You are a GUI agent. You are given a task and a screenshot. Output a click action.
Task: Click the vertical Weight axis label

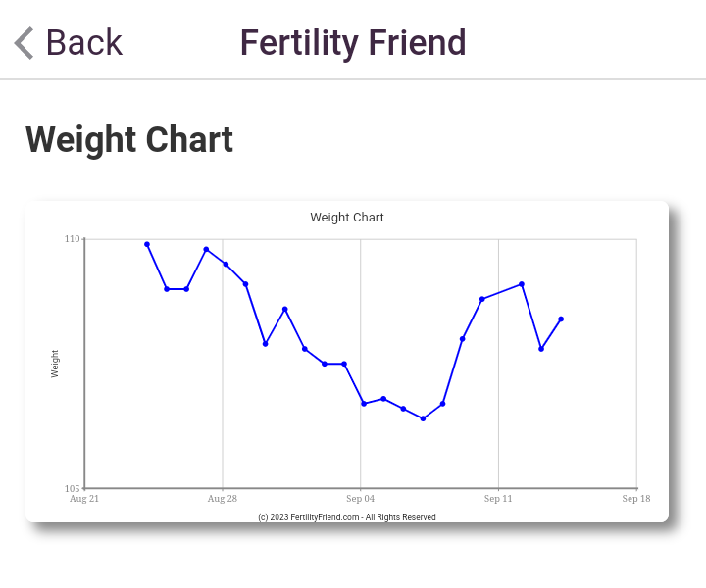tap(55, 364)
